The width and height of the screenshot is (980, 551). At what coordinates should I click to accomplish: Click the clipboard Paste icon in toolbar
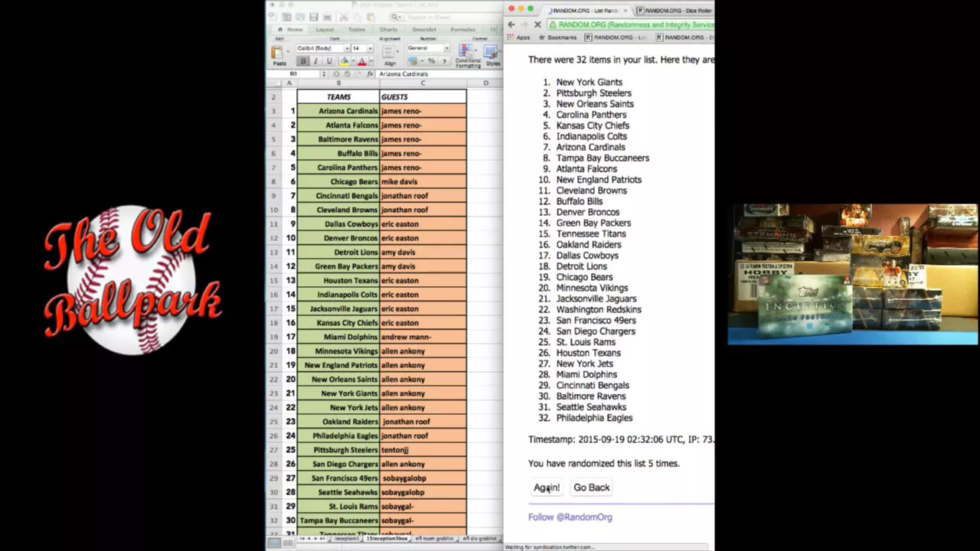(371, 17)
